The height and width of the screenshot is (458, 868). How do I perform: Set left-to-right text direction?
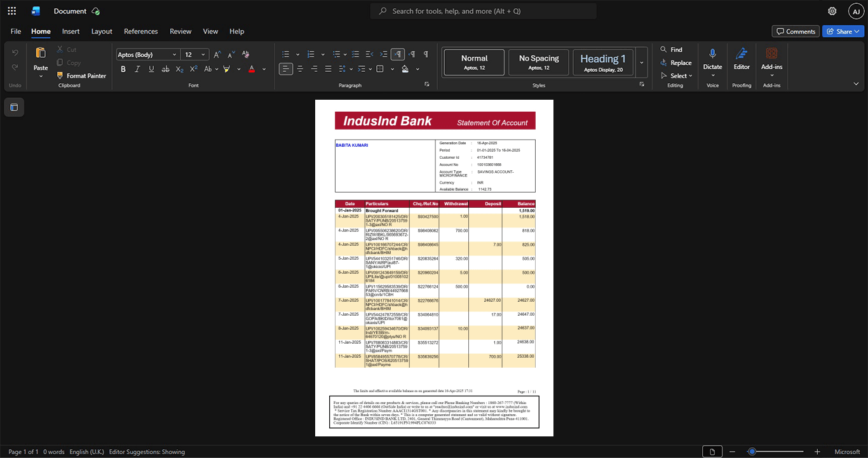point(398,55)
